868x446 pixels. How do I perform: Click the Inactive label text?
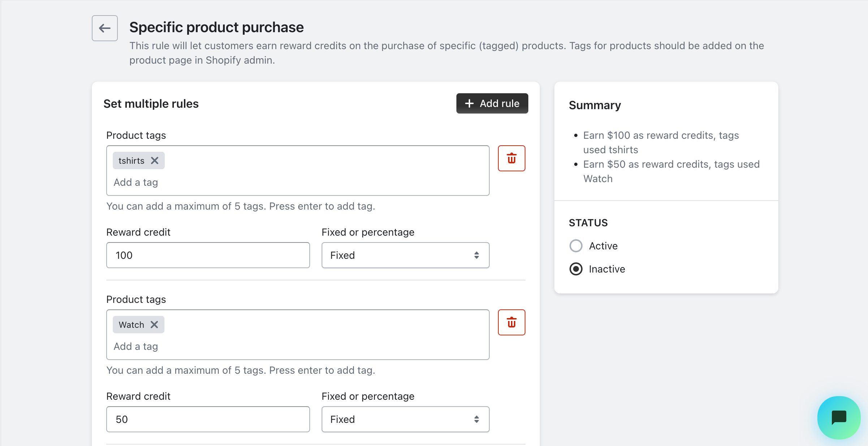[x=607, y=269]
